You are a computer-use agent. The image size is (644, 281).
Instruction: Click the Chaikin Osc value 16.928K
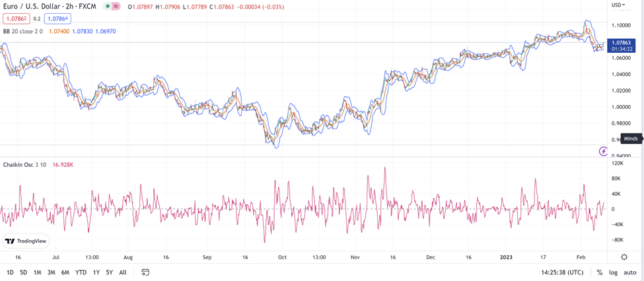(62, 164)
